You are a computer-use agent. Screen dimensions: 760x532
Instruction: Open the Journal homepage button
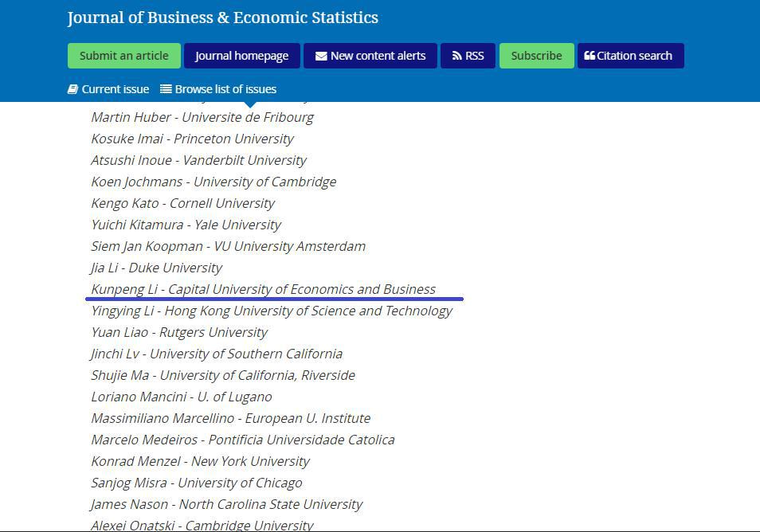point(241,56)
